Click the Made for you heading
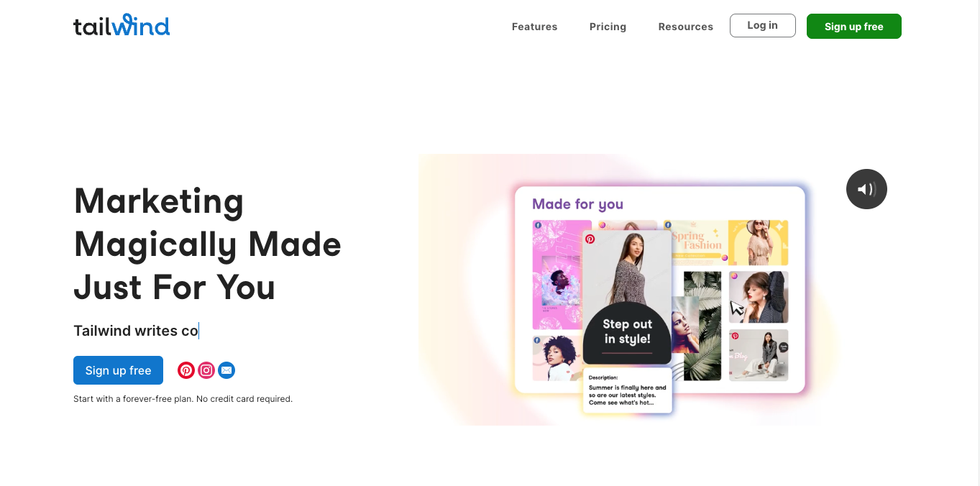Screen dimensions: 980x486 (x=577, y=204)
